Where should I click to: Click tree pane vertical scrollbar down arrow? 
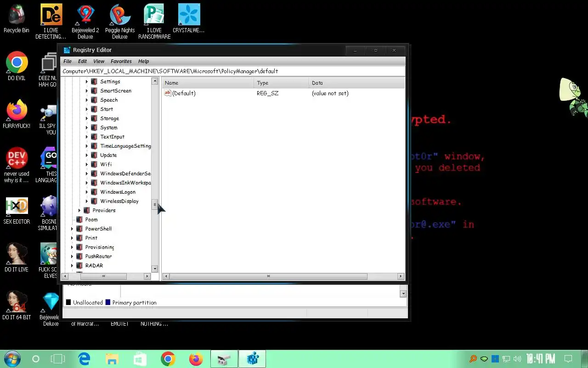pos(155,269)
